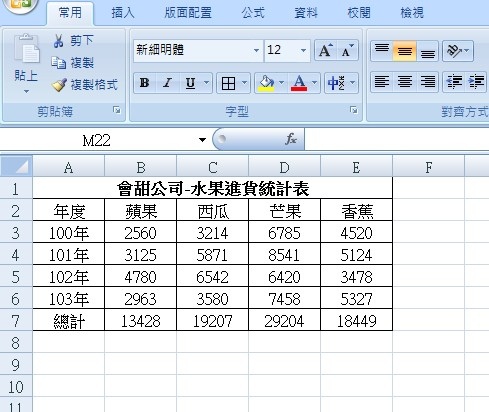Open the font size dropdown
Image resolution: width=489 pixels, height=412 pixels.
303,51
